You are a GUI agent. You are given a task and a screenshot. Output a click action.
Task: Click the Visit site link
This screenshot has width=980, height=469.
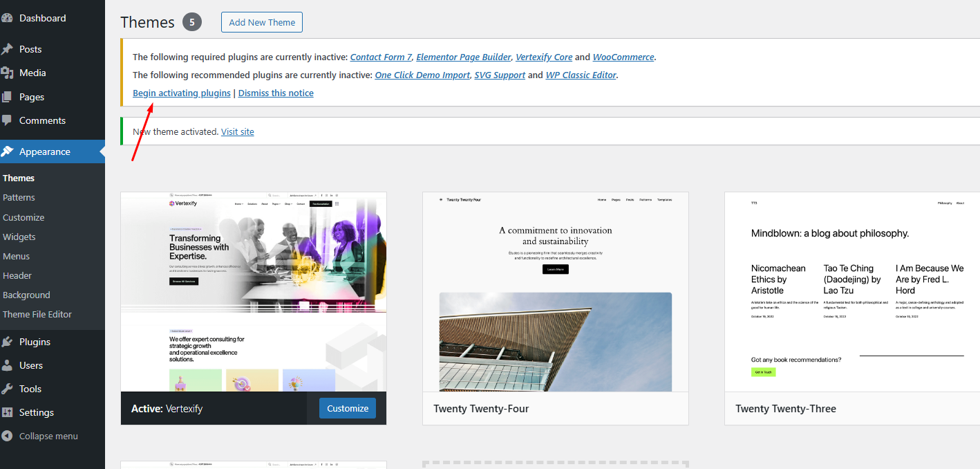pos(238,131)
